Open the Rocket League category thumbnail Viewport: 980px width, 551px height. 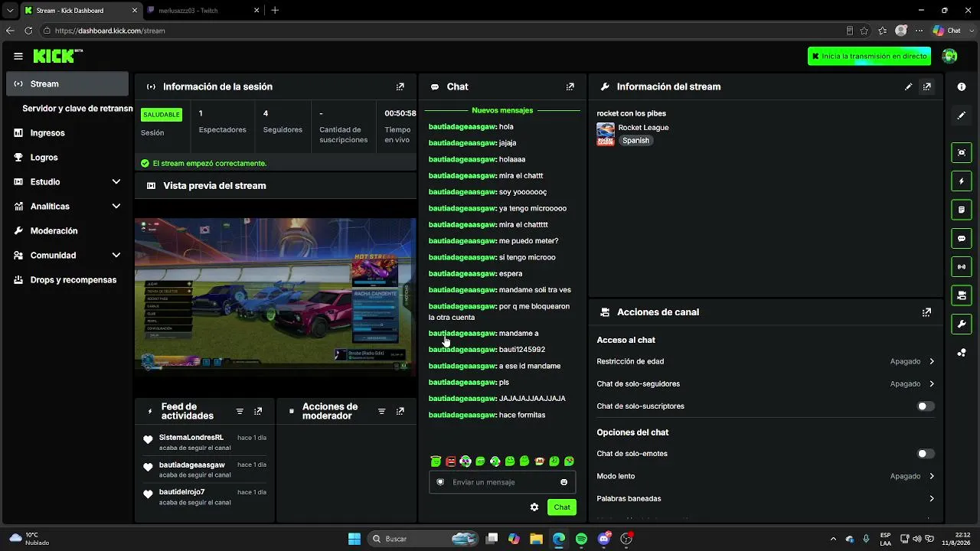point(606,134)
